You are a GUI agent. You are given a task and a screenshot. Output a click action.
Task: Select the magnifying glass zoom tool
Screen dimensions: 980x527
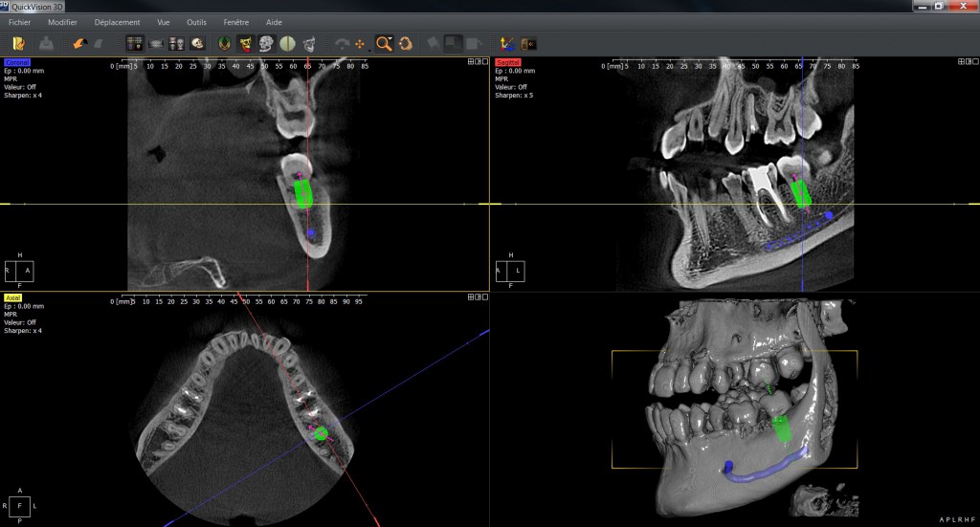384,43
